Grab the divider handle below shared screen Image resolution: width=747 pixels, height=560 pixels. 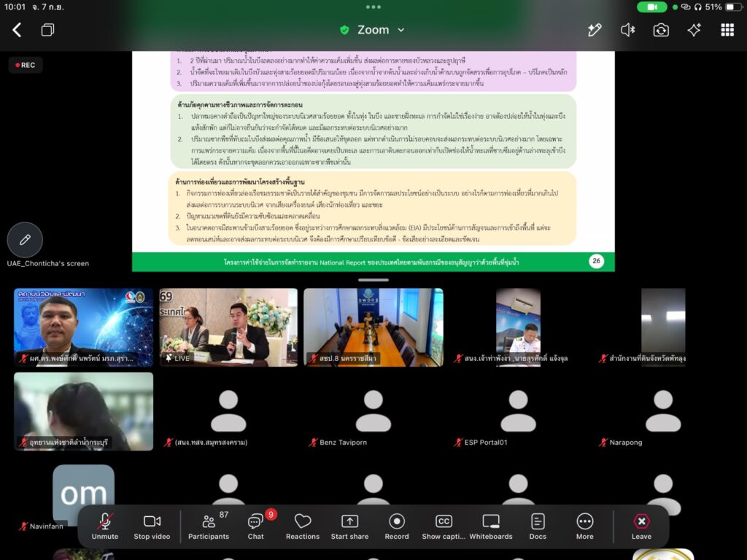pos(373,280)
